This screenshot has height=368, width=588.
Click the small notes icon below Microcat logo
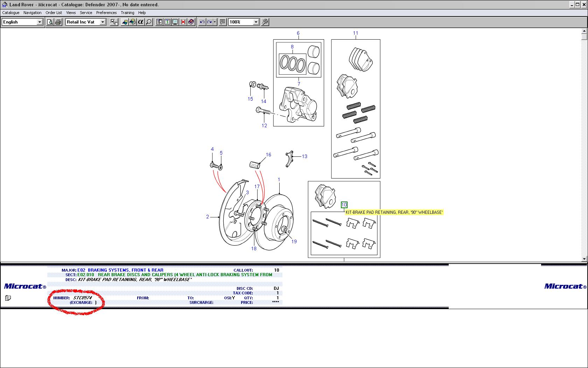[x=8, y=298]
